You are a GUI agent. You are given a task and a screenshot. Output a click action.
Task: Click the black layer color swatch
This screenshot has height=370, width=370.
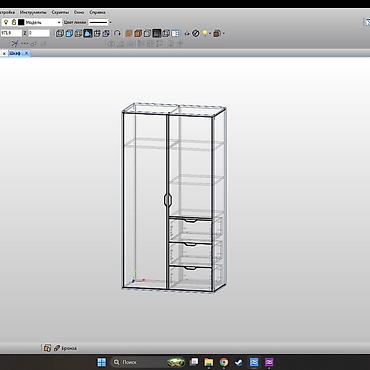point(21,22)
